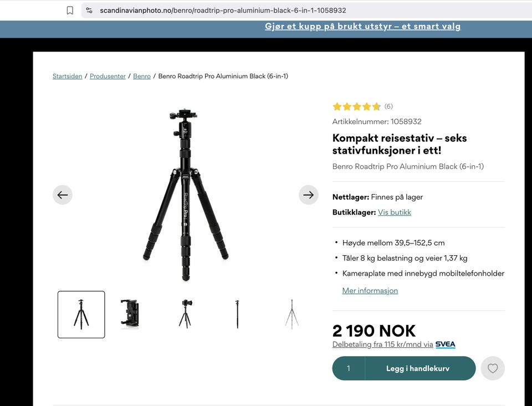
Task: Open the Mer informasjon link
Action: 370,291
